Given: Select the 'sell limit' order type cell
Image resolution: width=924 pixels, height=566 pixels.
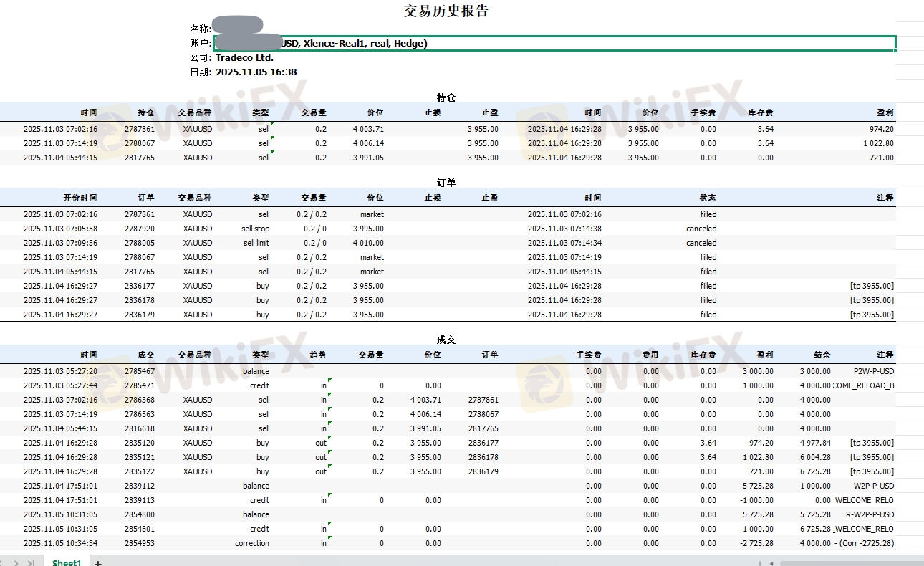Looking at the screenshot, I should click(x=256, y=243).
